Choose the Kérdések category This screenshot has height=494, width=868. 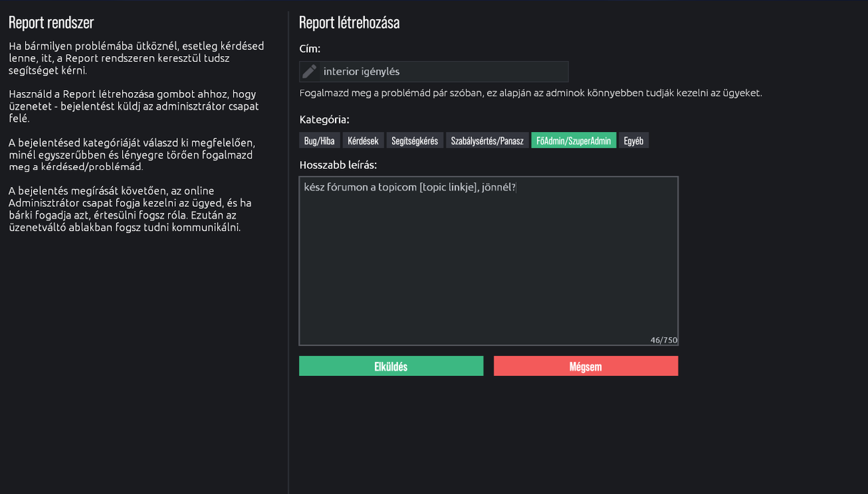tap(363, 141)
